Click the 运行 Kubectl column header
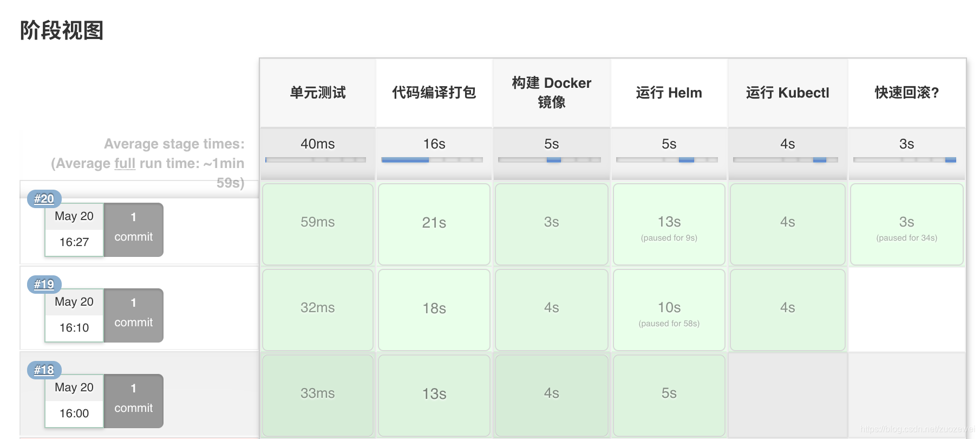 pyautogui.click(x=788, y=93)
